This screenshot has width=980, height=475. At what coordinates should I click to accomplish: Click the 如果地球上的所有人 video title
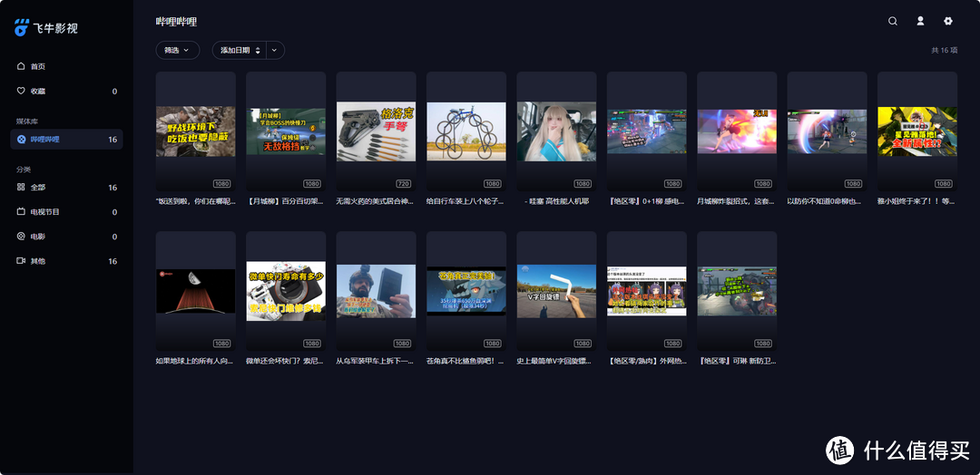pyautogui.click(x=195, y=361)
